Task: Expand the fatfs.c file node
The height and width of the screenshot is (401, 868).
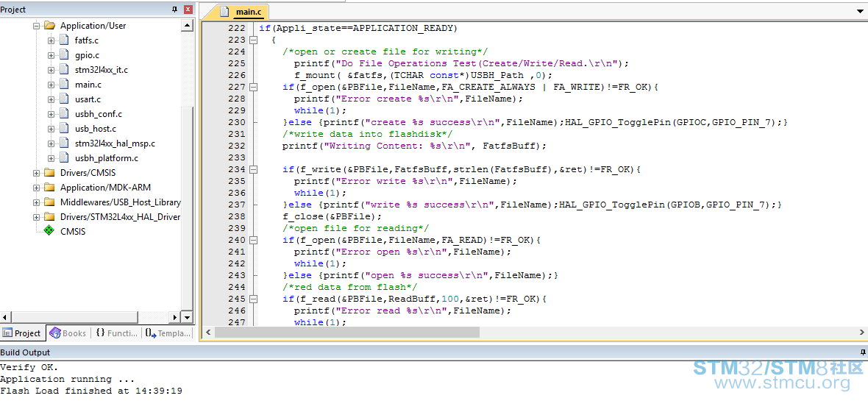Action: (x=51, y=40)
